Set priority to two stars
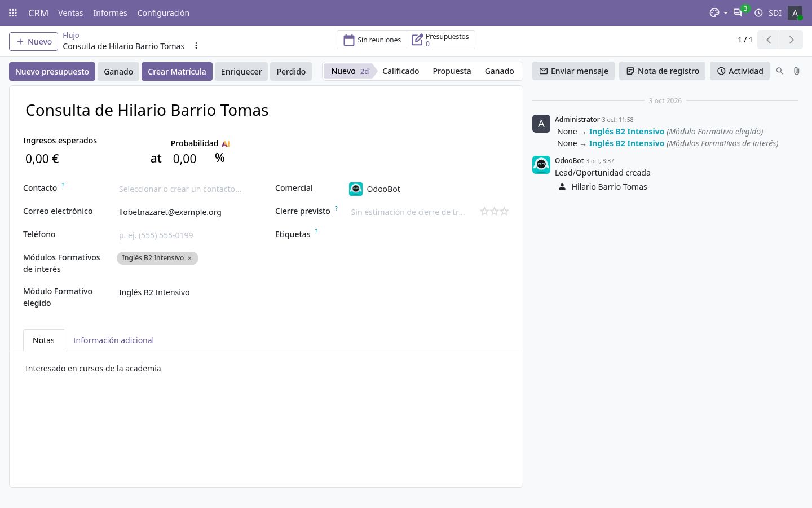Image resolution: width=812 pixels, height=508 pixels. click(x=495, y=212)
